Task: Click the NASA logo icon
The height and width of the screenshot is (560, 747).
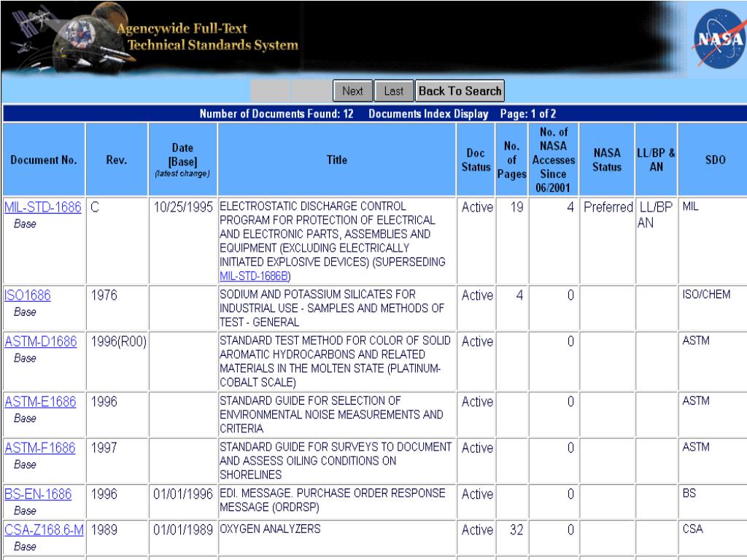Action: point(719,39)
